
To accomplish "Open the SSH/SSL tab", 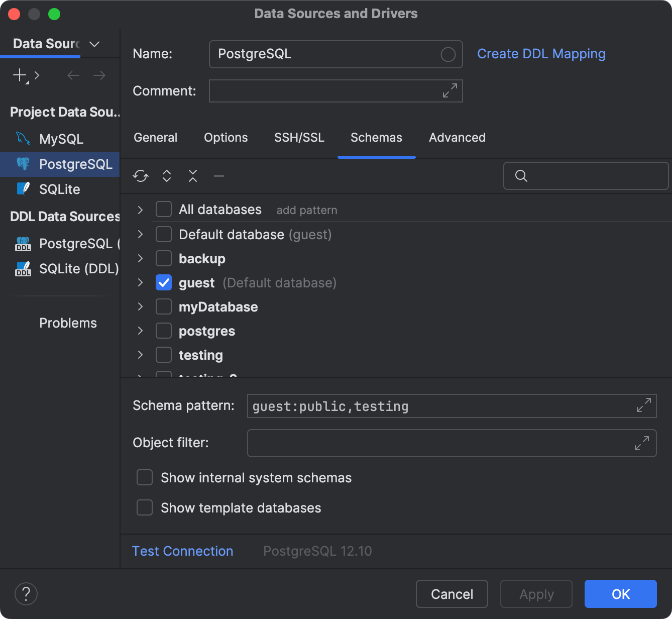I will point(299,138).
